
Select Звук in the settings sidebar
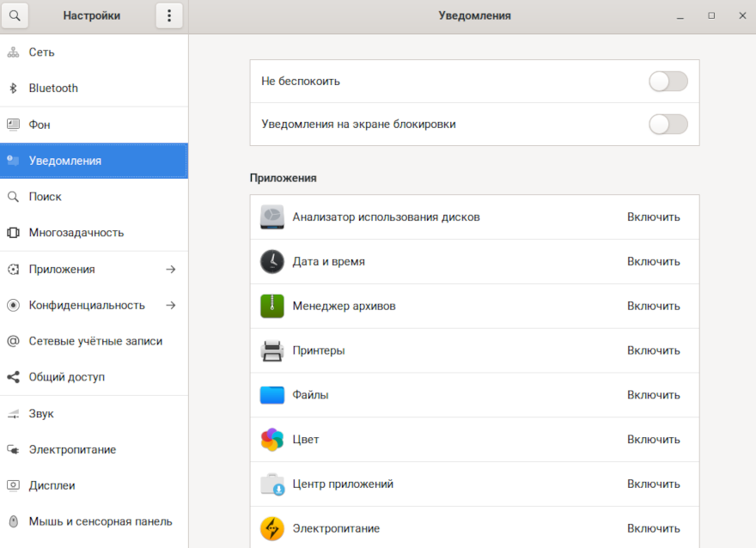tap(41, 413)
